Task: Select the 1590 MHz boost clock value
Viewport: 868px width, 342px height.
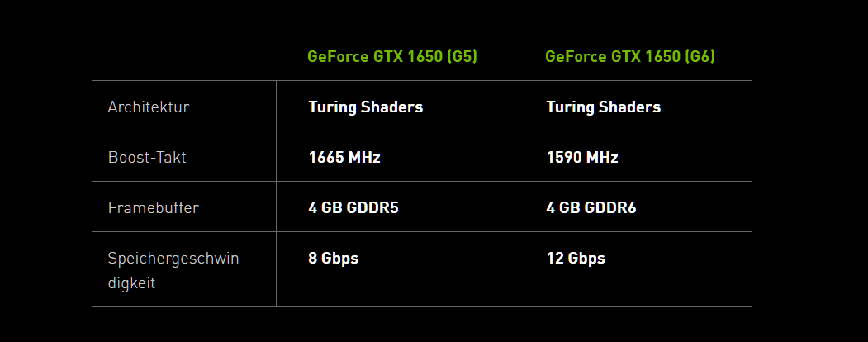Action: click(x=582, y=157)
